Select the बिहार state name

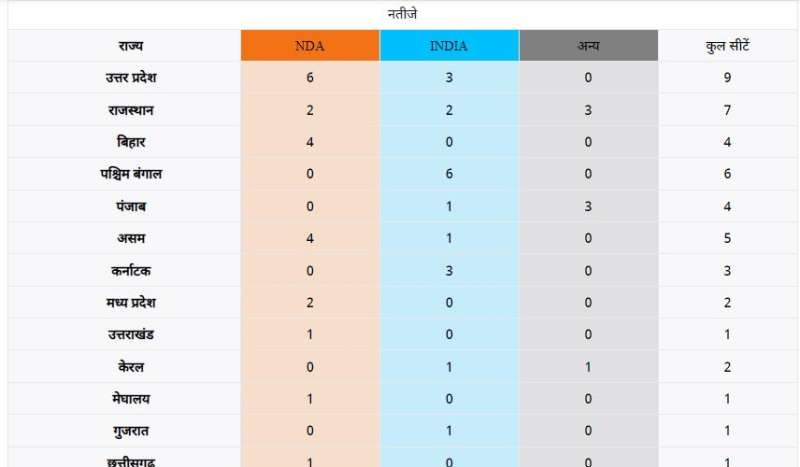130,142
